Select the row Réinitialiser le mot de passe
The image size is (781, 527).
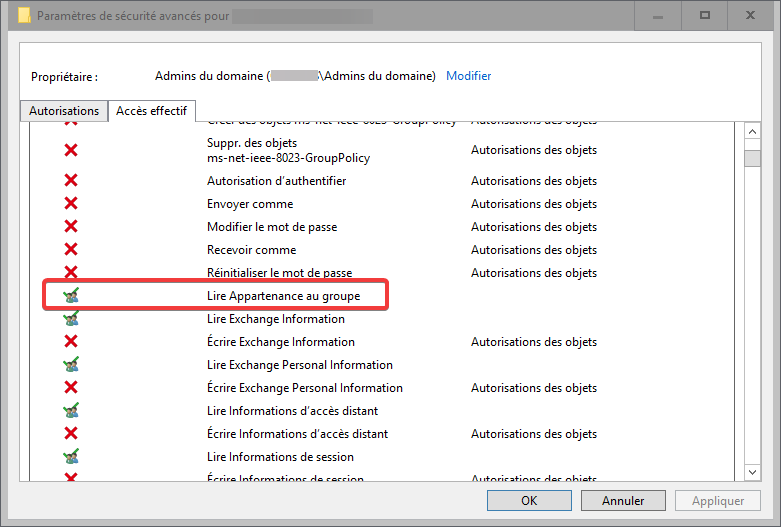(x=382, y=272)
